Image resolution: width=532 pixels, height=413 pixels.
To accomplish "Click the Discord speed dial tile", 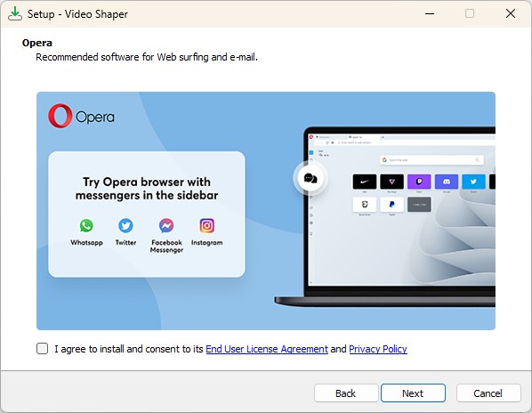I will pyautogui.click(x=447, y=182).
